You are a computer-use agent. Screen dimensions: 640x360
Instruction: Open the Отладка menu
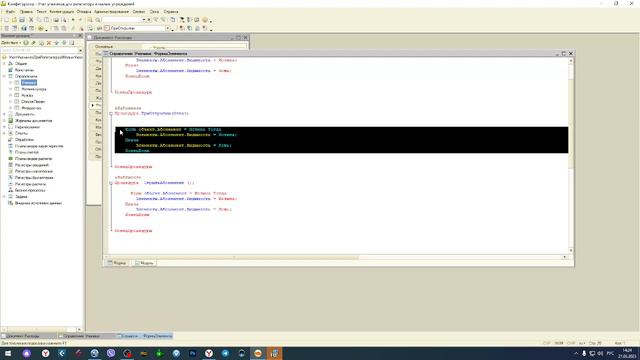[84, 12]
